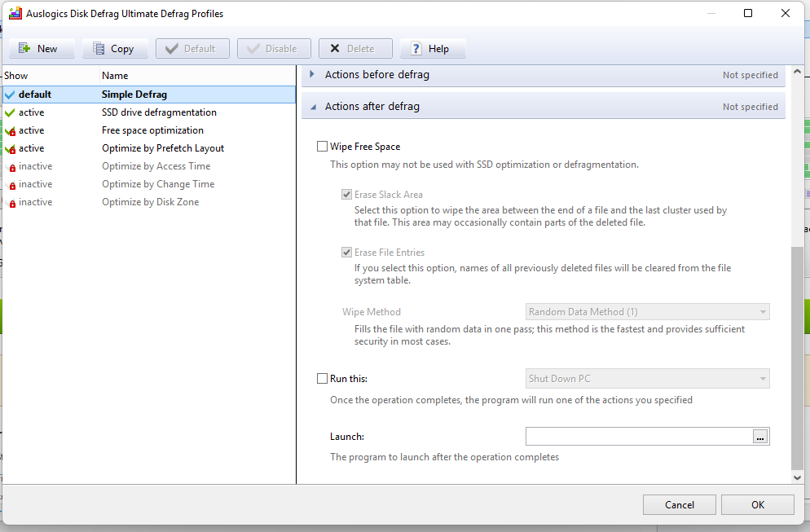Click scrollbar down arrow in settings panel
This screenshot has width=810, height=532.
click(797, 477)
